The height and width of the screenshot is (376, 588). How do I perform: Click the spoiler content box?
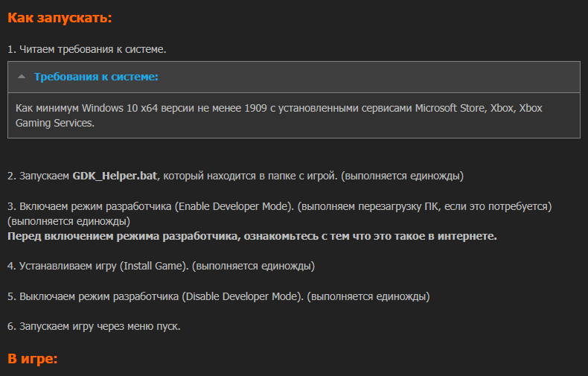(294, 115)
